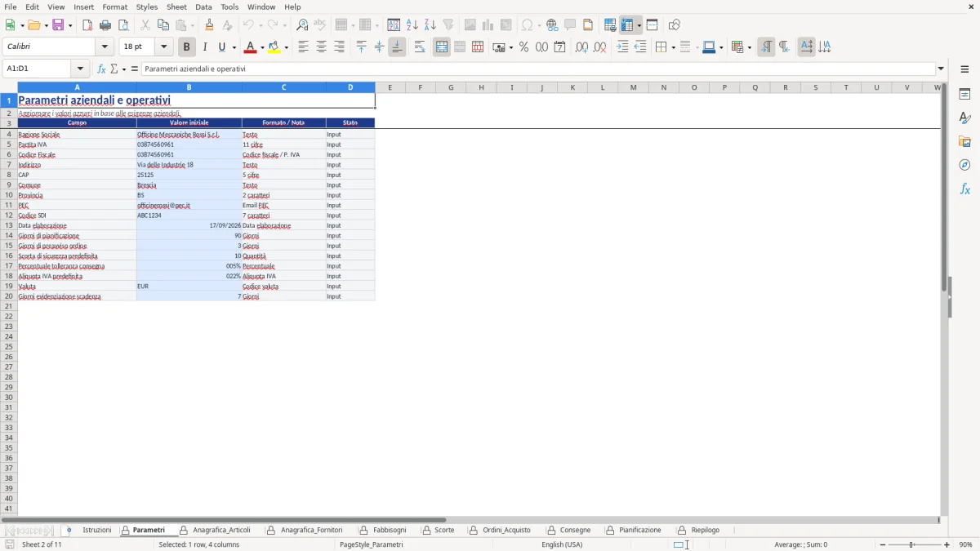Toggle Freeze Rows and Columns
Image resolution: width=980 pixels, height=551 pixels.
point(627,25)
